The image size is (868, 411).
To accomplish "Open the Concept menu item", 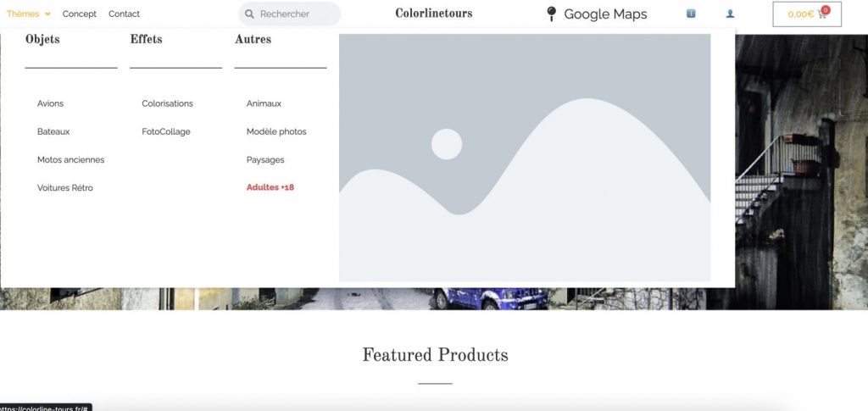I will 80,14.
